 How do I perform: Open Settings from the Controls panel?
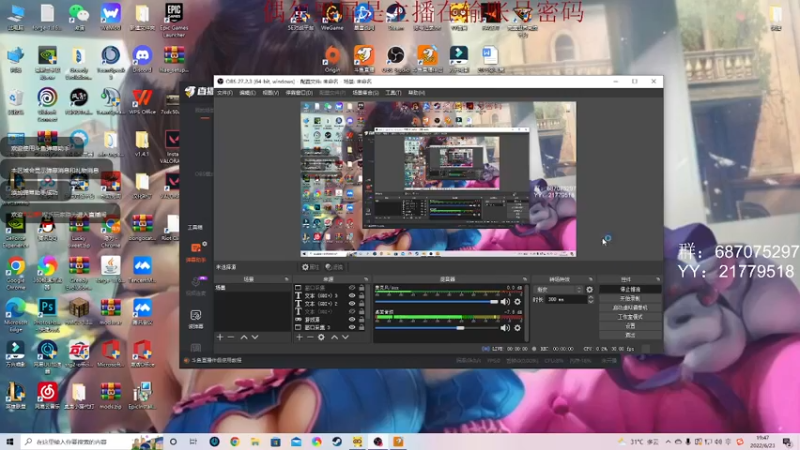point(630,326)
